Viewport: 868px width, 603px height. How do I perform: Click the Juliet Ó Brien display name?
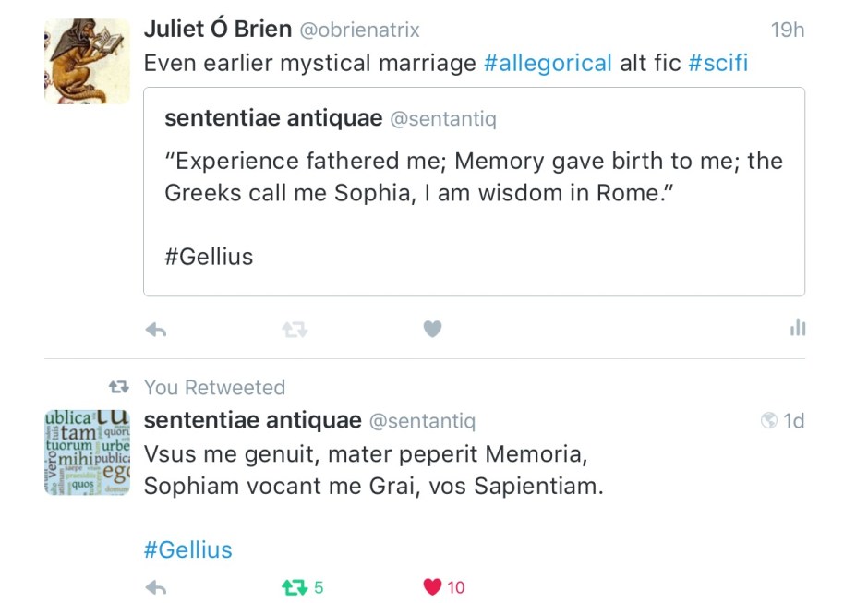218,30
